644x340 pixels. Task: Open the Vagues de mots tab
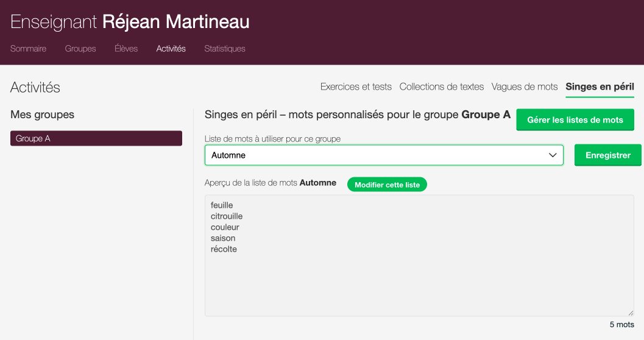(525, 87)
